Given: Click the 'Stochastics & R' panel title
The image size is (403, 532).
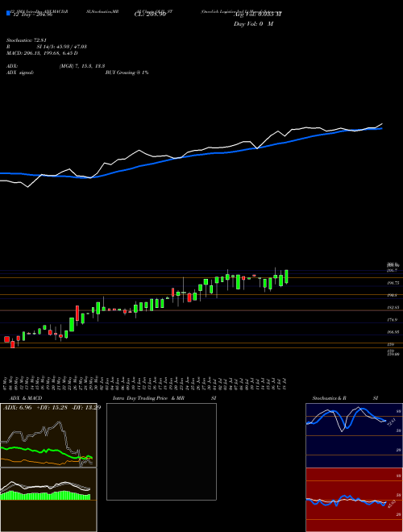Looking at the screenshot, I should click(330, 398).
